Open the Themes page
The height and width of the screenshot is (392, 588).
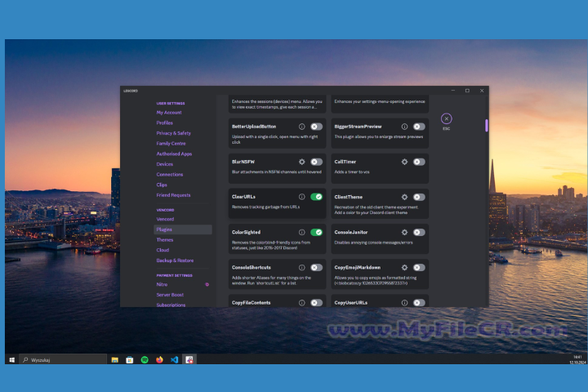pyautogui.click(x=165, y=240)
